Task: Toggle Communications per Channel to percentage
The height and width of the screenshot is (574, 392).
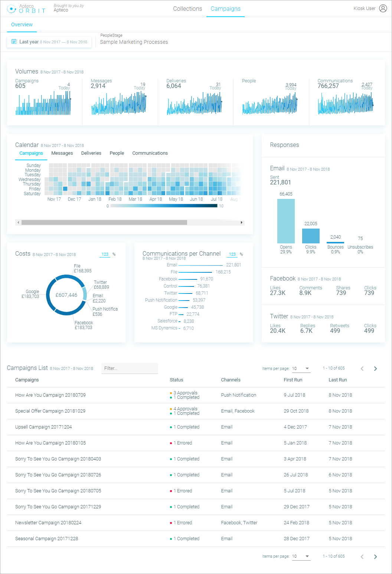Action: click(x=241, y=254)
